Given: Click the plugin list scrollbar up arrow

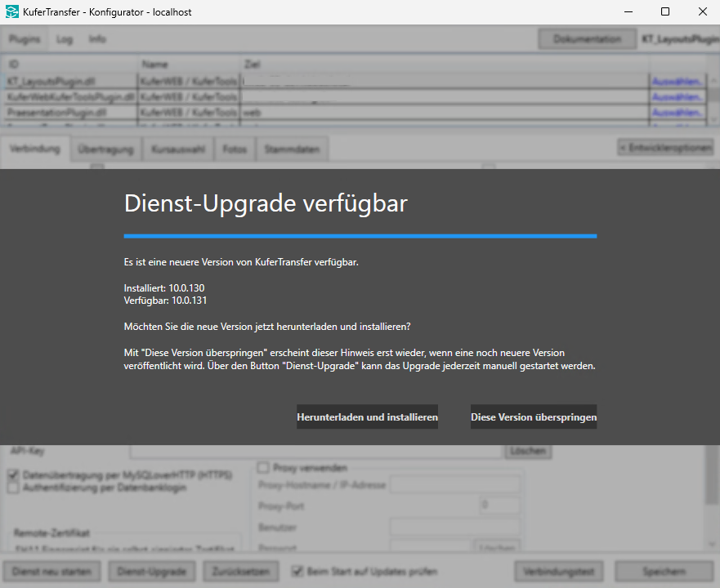Looking at the screenshot, I should 713,80.
